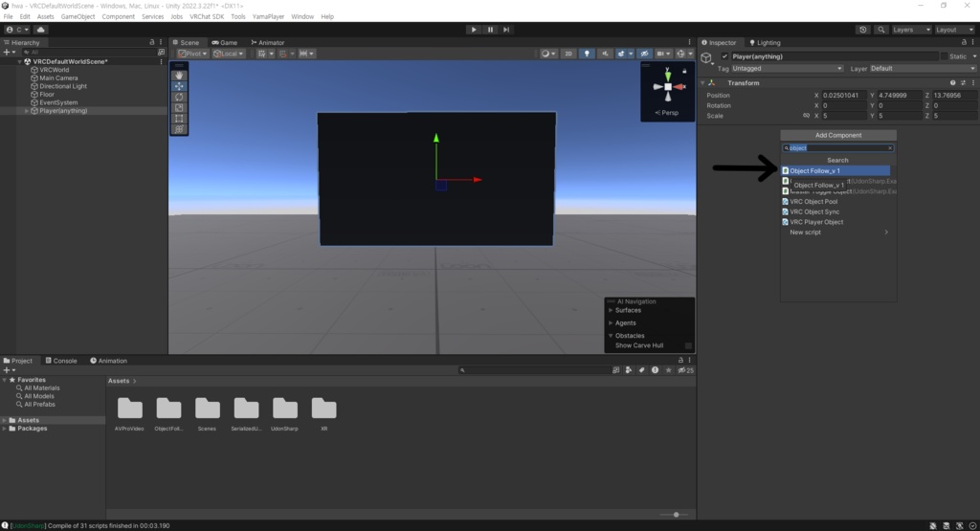The width and height of the screenshot is (980, 531).
Task: Switch to the Animator tab
Action: [x=268, y=42]
